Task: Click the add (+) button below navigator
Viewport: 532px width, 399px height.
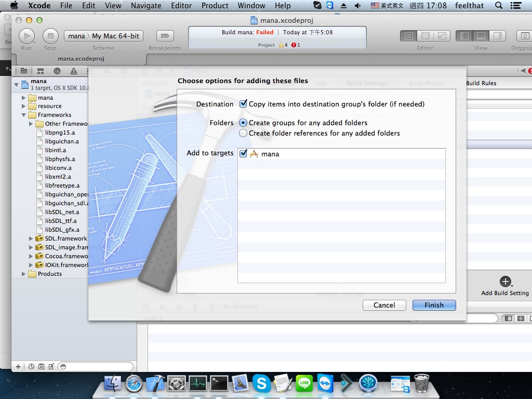Action: [18, 366]
